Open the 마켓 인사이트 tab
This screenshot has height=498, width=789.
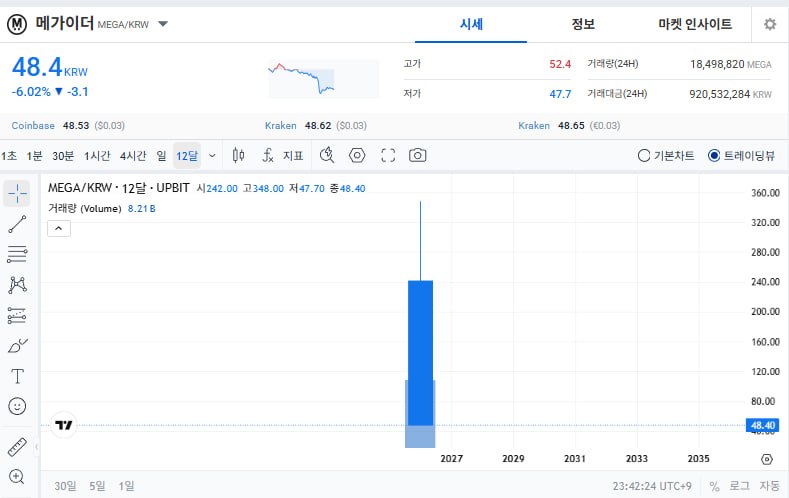tap(695, 24)
